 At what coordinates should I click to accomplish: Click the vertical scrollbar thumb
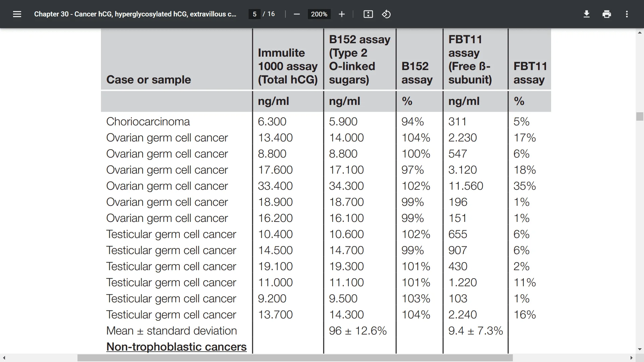pyautogui.click(x=640, y=116)
